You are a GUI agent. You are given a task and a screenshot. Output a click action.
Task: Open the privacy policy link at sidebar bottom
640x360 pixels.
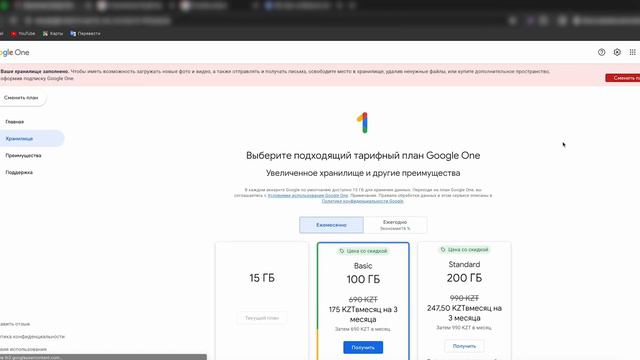click(33, 336)
